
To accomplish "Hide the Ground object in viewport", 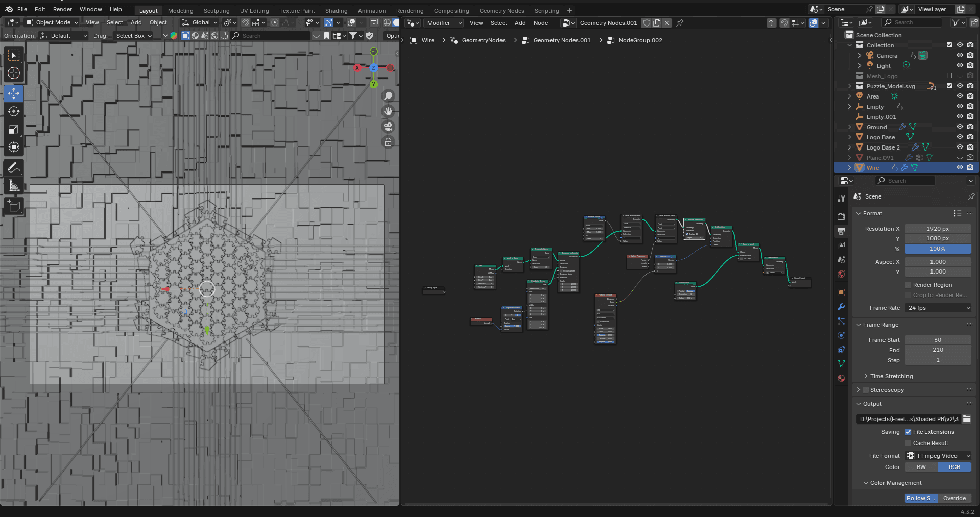I will 960,127.
